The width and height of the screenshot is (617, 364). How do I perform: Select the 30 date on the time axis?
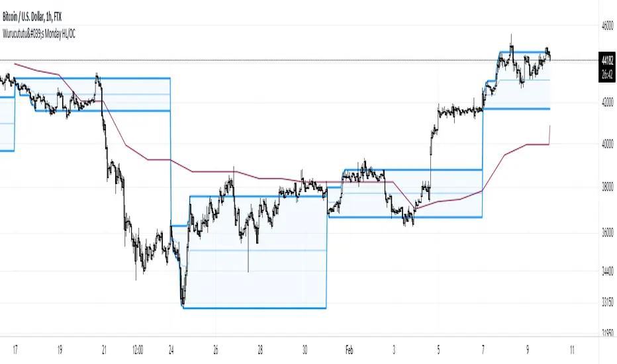(305, 346)
